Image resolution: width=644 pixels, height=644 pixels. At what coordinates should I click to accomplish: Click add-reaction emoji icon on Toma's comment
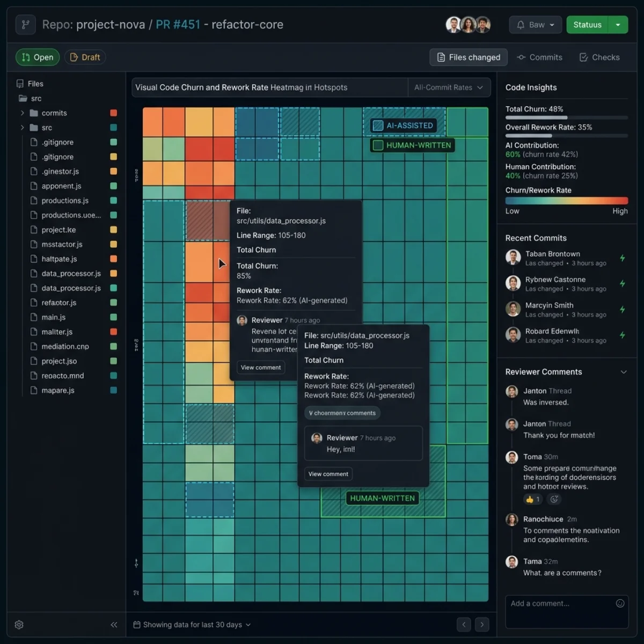pos(554,499)
